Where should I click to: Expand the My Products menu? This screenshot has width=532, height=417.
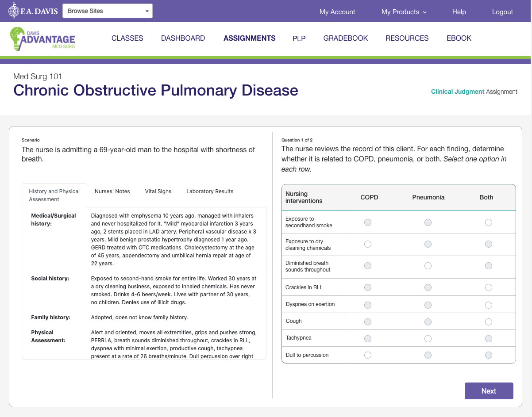pyautogui.click(x=404, y=12)
